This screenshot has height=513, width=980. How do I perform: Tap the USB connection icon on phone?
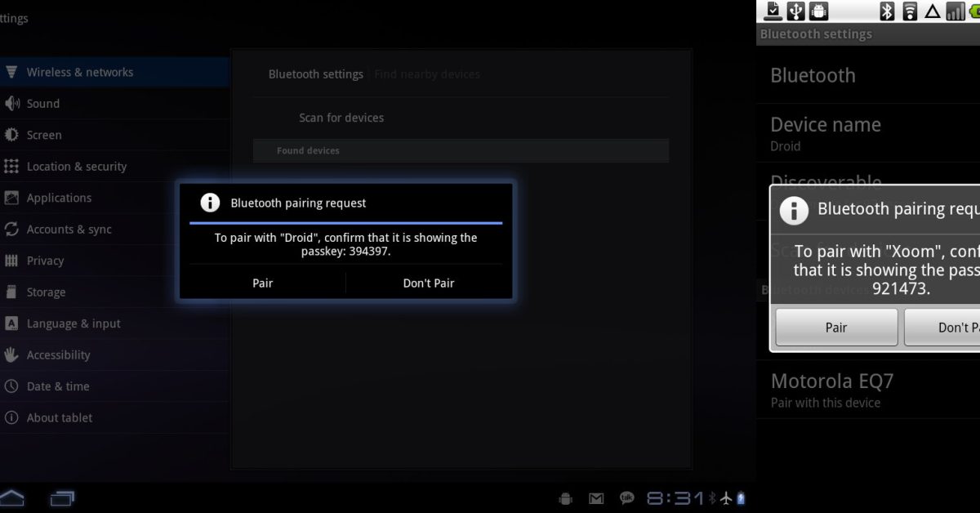click(795, 11)
